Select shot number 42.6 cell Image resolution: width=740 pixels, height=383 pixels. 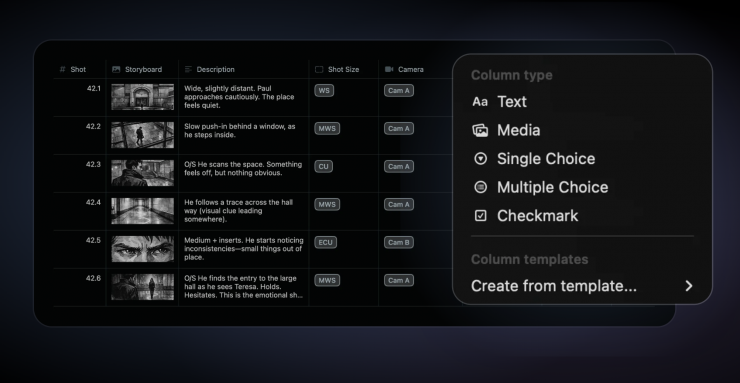point(80,287)
